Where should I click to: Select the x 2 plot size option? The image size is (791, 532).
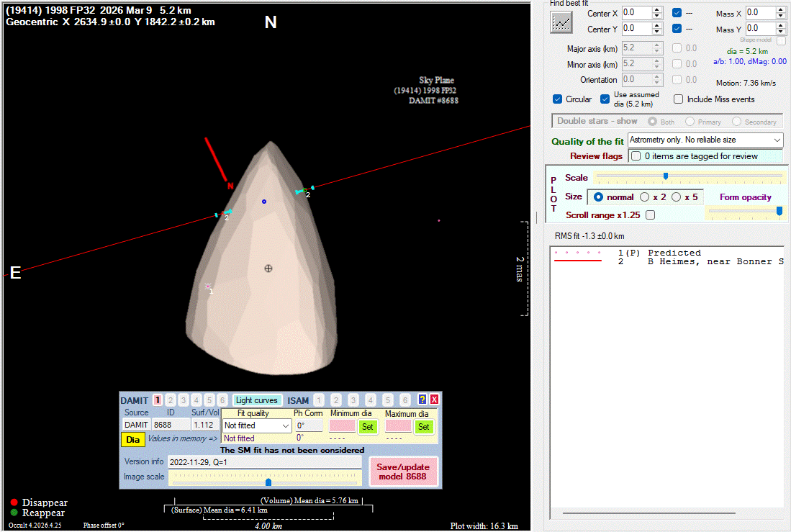click(645, 197)
